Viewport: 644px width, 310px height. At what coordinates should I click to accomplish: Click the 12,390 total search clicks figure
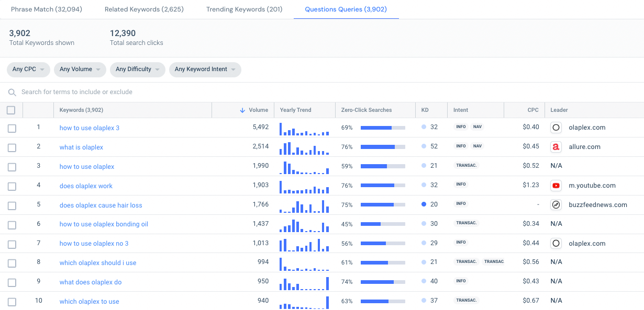coord(123,33)
